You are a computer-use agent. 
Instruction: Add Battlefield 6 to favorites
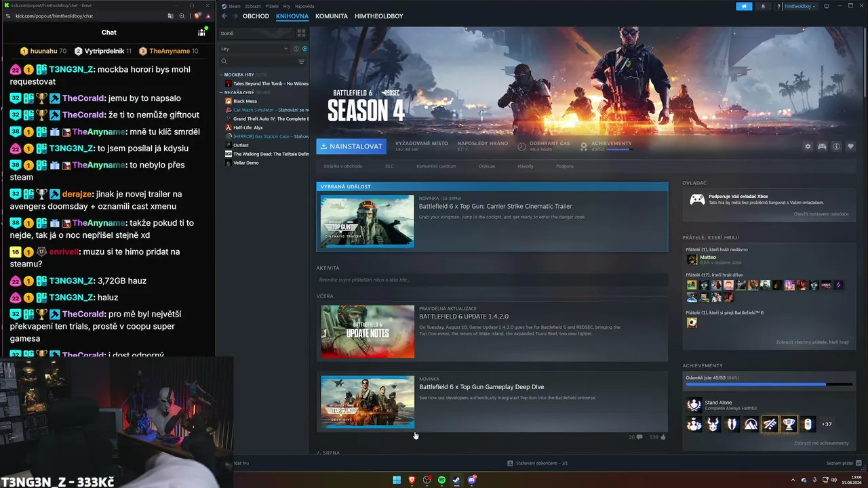[x=850, y=146]
